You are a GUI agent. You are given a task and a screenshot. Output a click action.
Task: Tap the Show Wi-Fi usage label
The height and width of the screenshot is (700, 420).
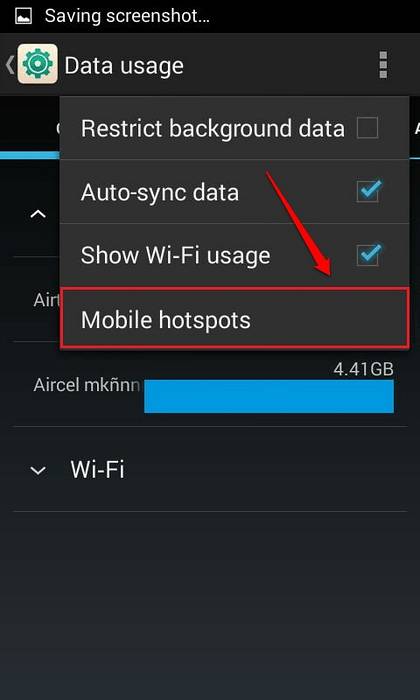tap(175, 256)
